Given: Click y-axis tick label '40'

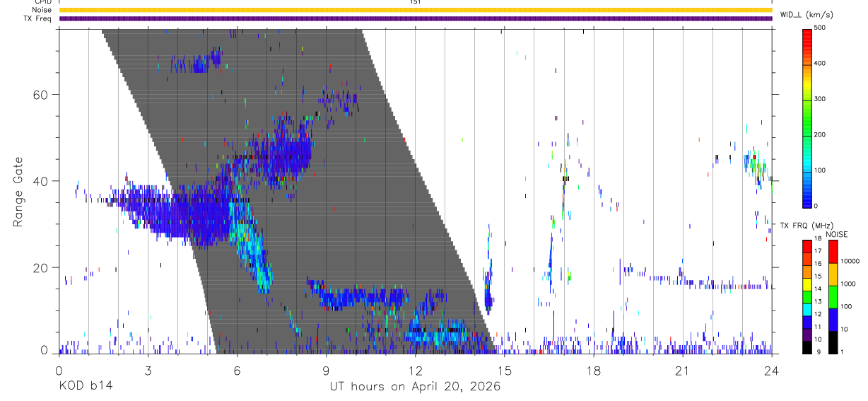Looking at the screenshot, I should pos(42,181).
